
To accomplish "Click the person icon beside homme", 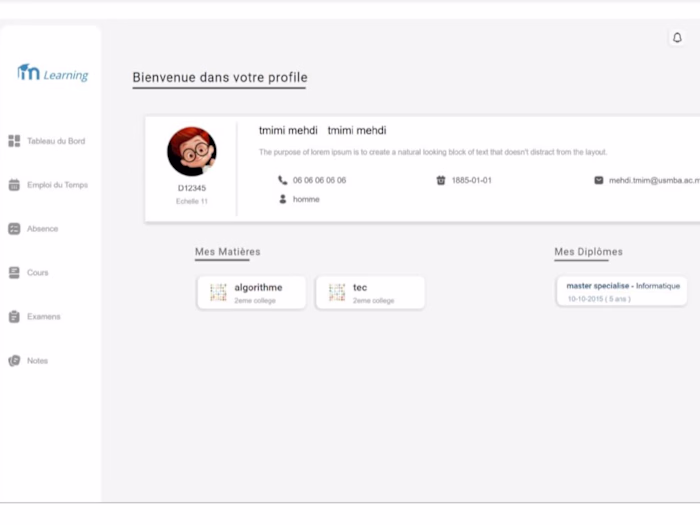I will click(283, 199).
